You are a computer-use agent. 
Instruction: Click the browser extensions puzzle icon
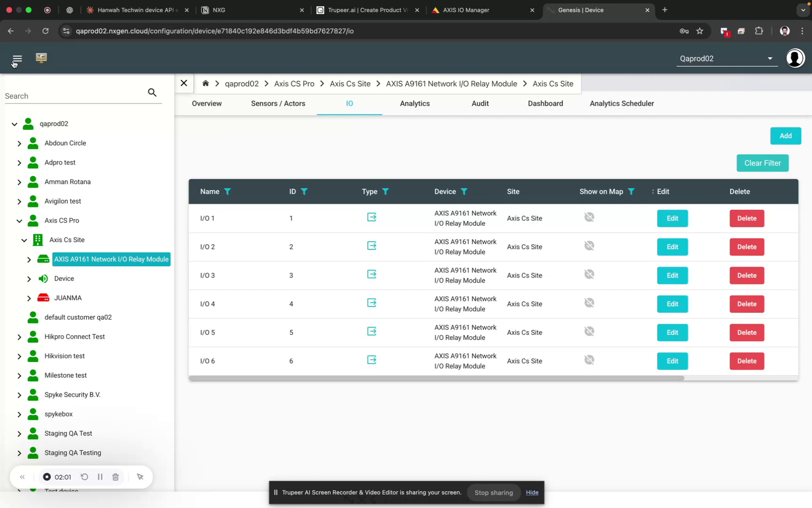click(759, 31)
